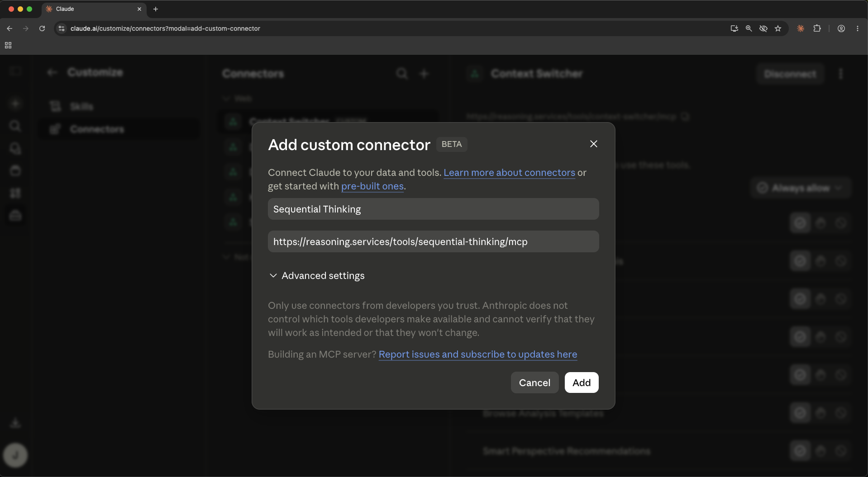868x477 pixels.
Task: Click the browser address bar URL
Action: point(165,28)
